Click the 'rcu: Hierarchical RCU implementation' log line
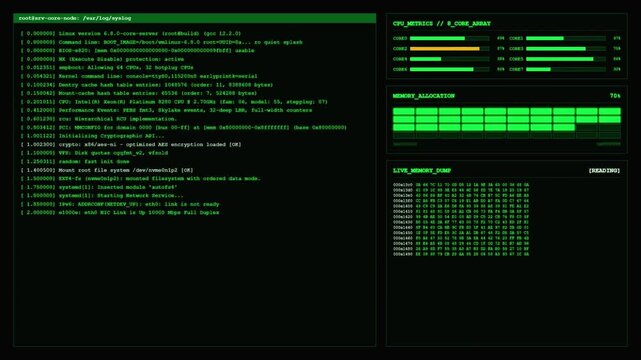The image size is (641, 360). point(99,119)
